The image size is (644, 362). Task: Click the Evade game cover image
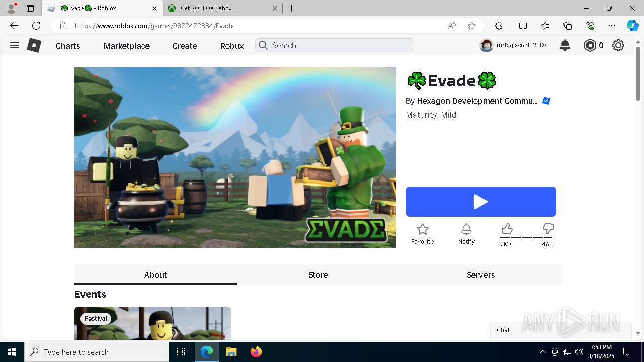[235, 158]
